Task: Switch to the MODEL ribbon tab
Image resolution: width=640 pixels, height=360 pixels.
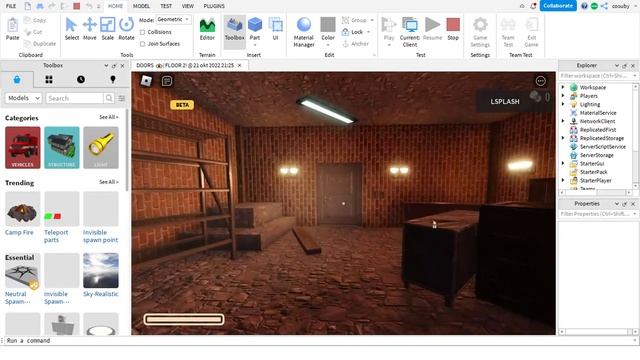Action: (x=141, y=6)
